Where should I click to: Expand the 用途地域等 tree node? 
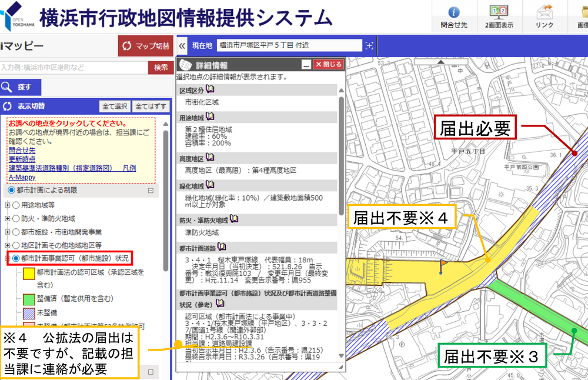[8, 205]
